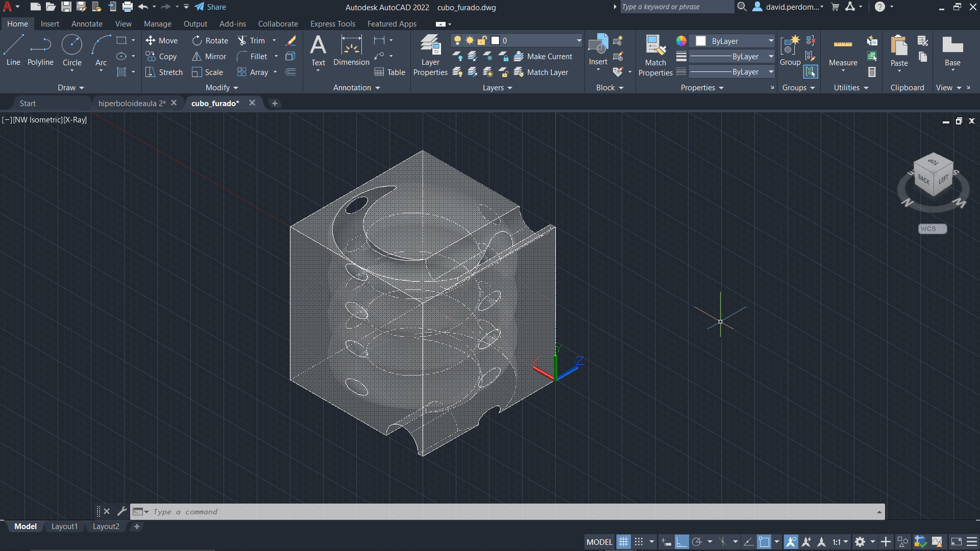Open the Annotate ribbon tab
Image resolution: width=980 pixels, height=551 pixels.
87,24
